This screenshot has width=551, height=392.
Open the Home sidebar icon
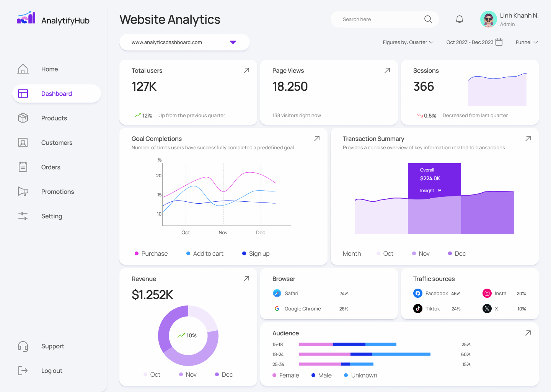click(23, 69)
